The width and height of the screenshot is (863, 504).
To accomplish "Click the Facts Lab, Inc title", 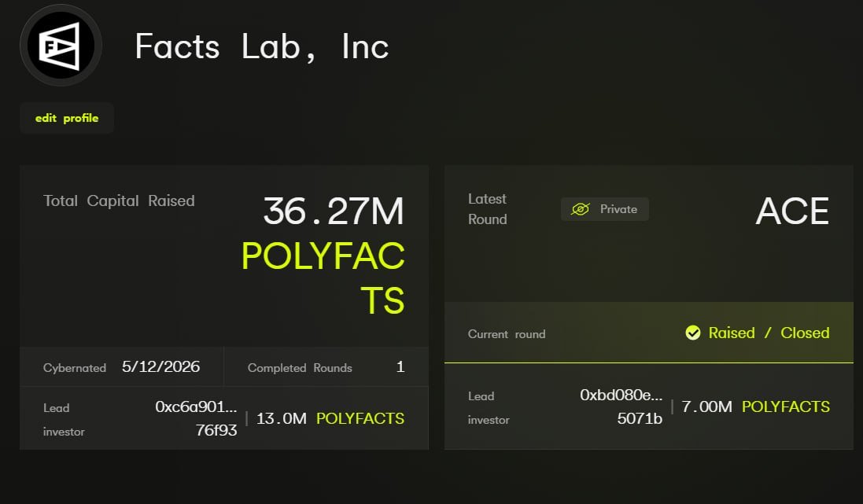I will (262, 46).
